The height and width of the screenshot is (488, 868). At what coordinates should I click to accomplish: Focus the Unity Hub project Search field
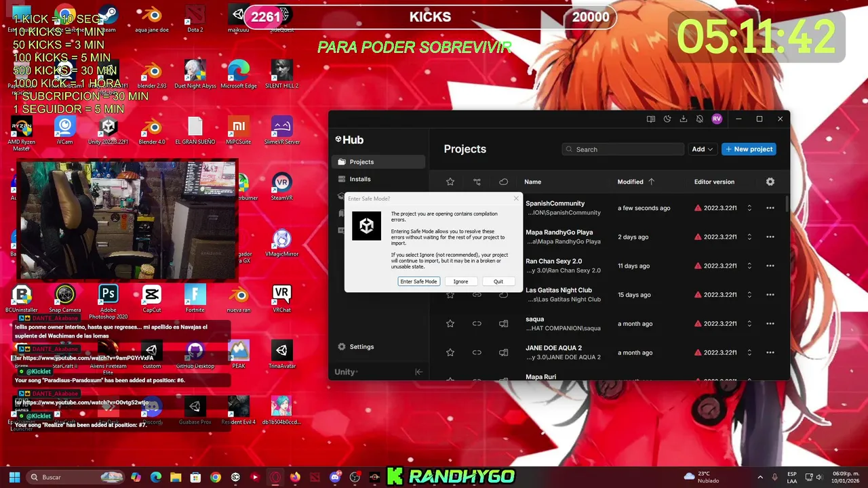623,149
